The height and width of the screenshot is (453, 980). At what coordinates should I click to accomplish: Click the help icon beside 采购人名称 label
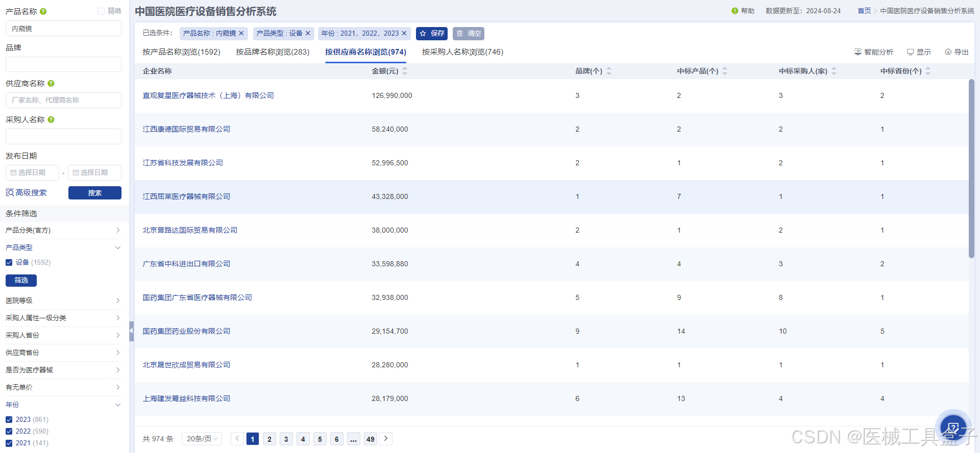(x=51, y=119)
